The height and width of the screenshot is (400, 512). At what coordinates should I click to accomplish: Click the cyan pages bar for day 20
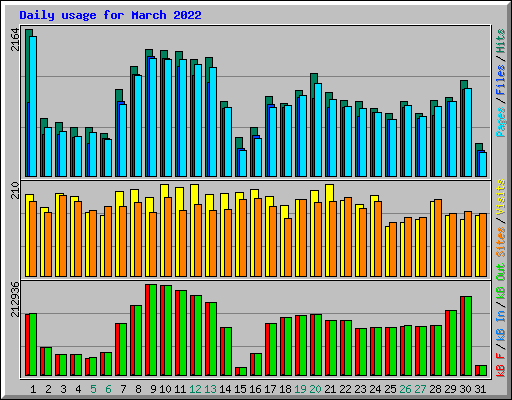pyautogui.click(x=318, y=130)
